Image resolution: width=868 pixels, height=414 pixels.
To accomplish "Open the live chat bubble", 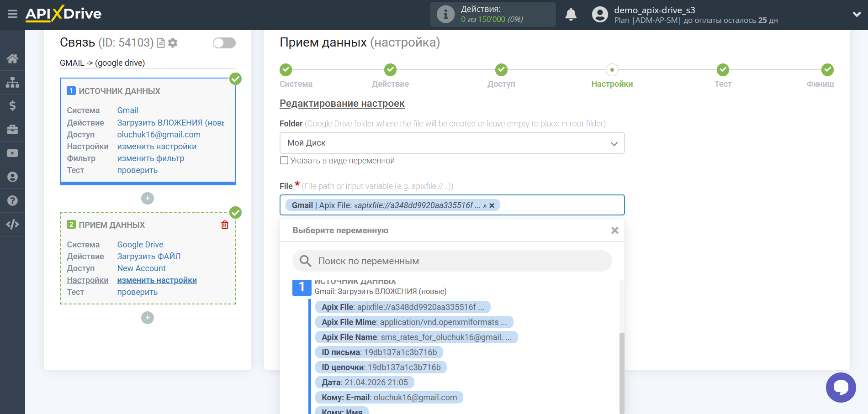I will click(x=841, y=388).
